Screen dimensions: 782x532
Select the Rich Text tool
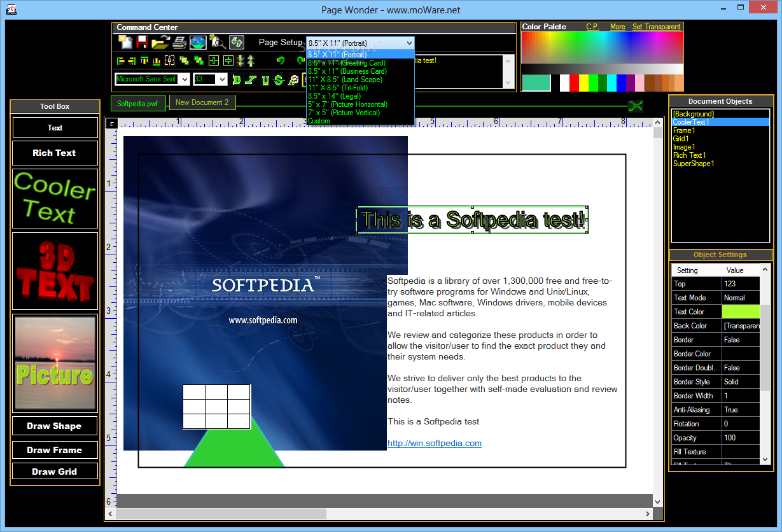[x=55, y=153]
